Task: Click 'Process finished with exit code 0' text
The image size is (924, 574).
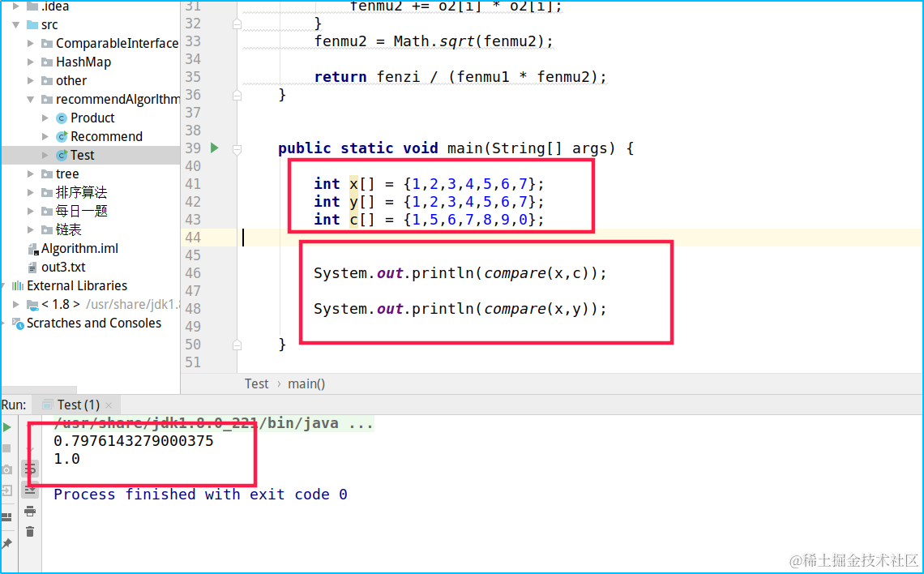Action: (x=200, y=495)
